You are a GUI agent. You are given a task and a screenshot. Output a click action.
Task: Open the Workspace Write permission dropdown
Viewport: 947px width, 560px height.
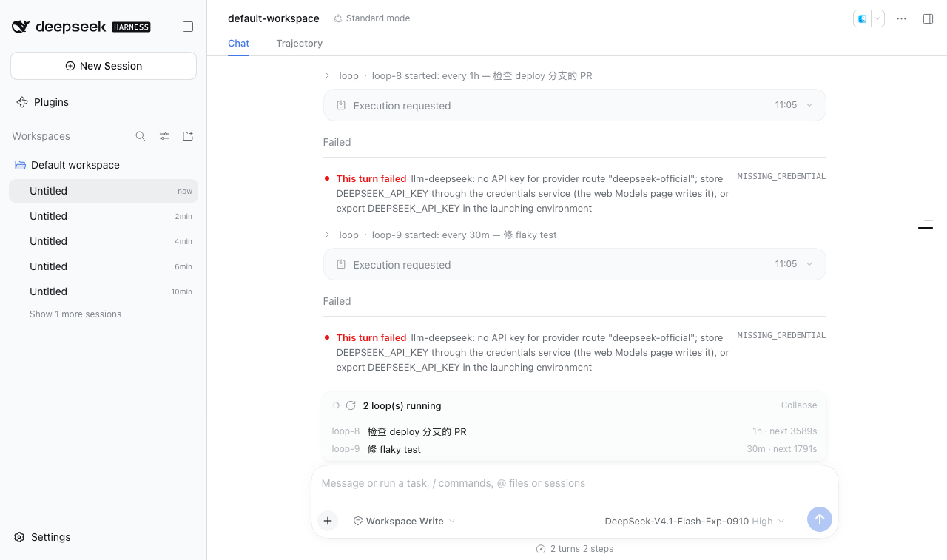pos(404,521)
